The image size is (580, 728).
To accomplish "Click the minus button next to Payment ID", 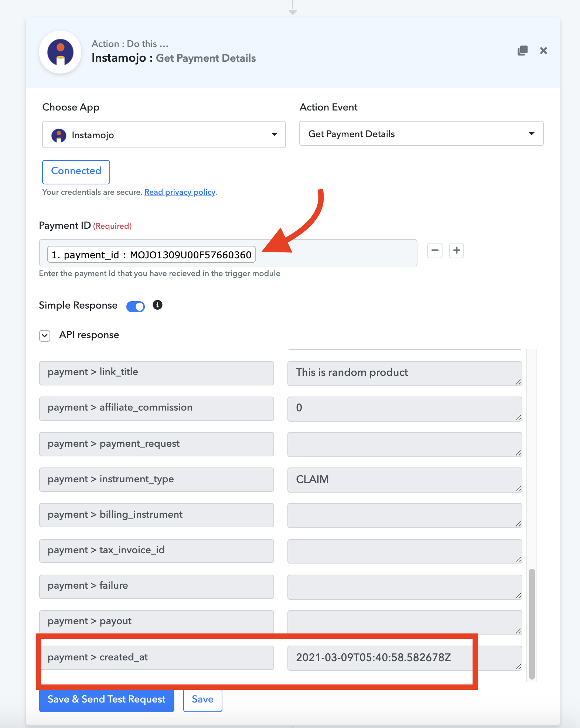I will click(x=435, y=251).
